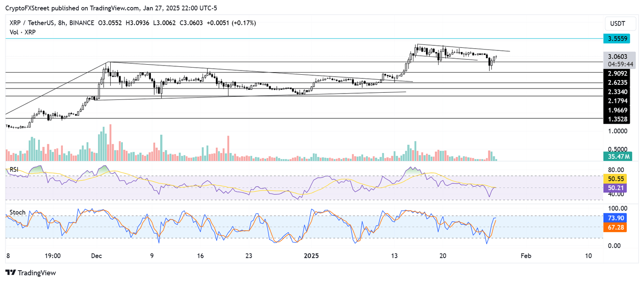Select the Stoch pane label
The image size is (644, 282).
(x=17, y=213)
